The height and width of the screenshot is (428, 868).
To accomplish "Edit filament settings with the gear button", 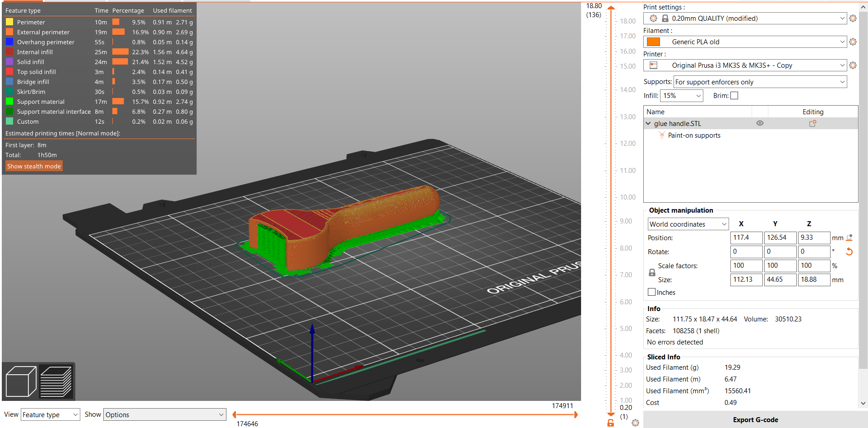I will [x=853, y=42].
